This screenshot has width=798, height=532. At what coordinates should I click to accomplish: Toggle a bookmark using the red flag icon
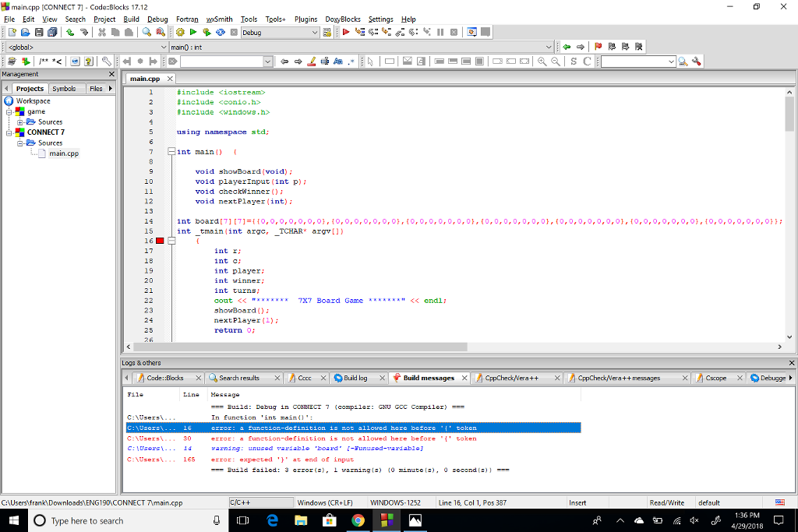pos(598,46)
